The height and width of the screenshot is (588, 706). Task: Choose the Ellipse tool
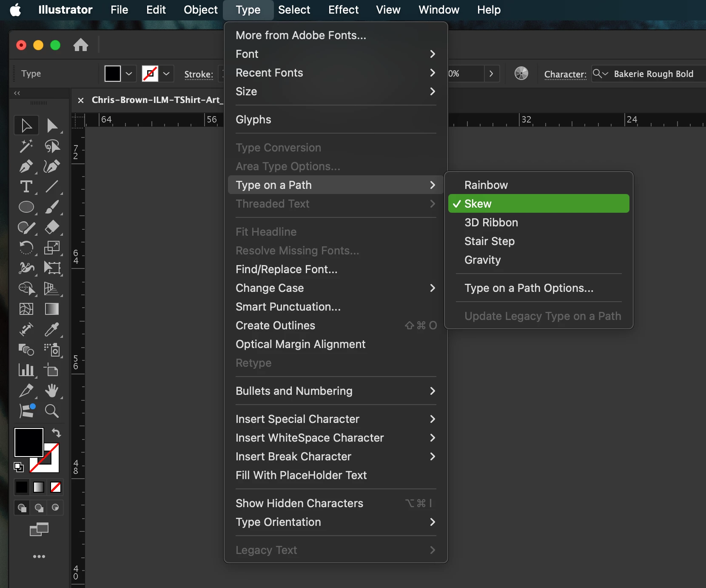click(x=26, y=207)
